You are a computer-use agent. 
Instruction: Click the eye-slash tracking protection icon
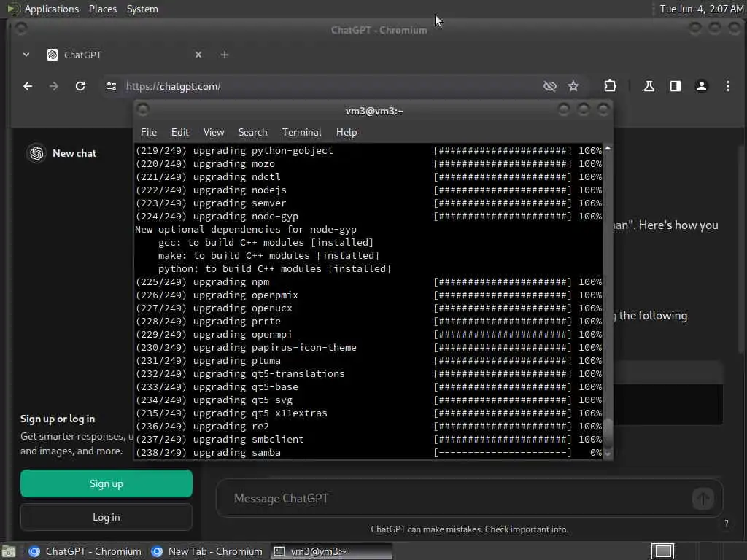tap(550, 86)
